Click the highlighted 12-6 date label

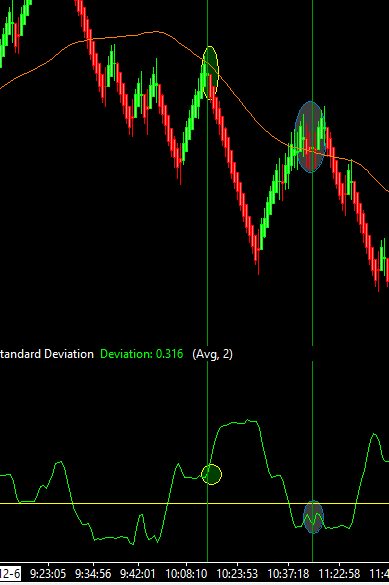10,573
